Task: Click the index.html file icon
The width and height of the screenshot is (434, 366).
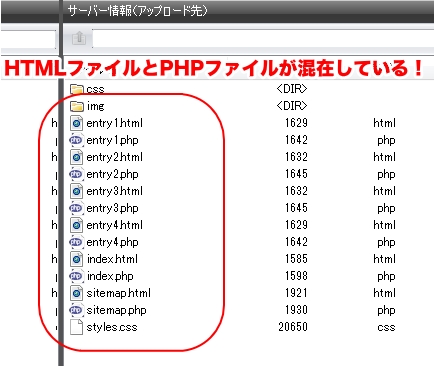Action: tap(76, 259)
